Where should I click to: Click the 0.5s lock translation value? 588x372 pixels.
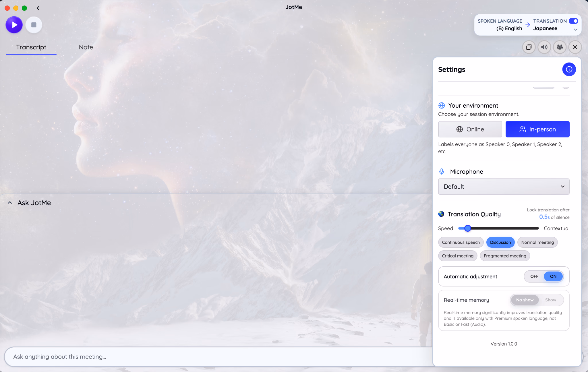click(544, 217)
